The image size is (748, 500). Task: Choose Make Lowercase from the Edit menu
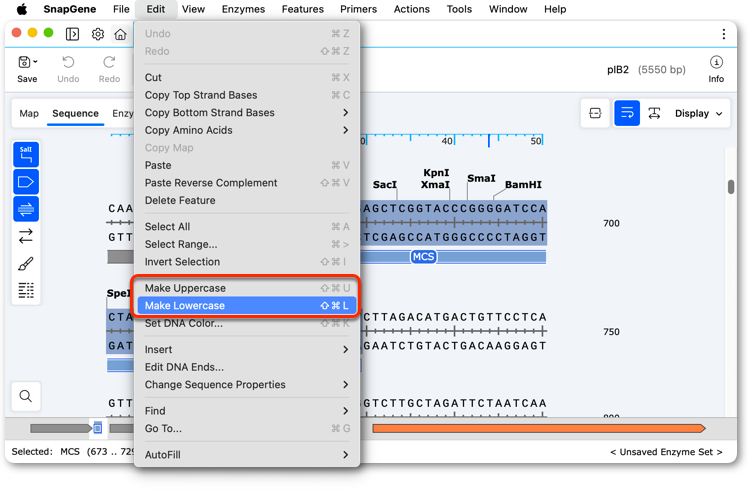pos(247,306)
